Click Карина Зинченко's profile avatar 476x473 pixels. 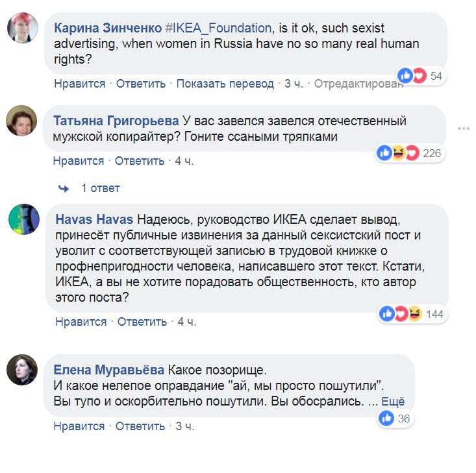pos(21,28)
